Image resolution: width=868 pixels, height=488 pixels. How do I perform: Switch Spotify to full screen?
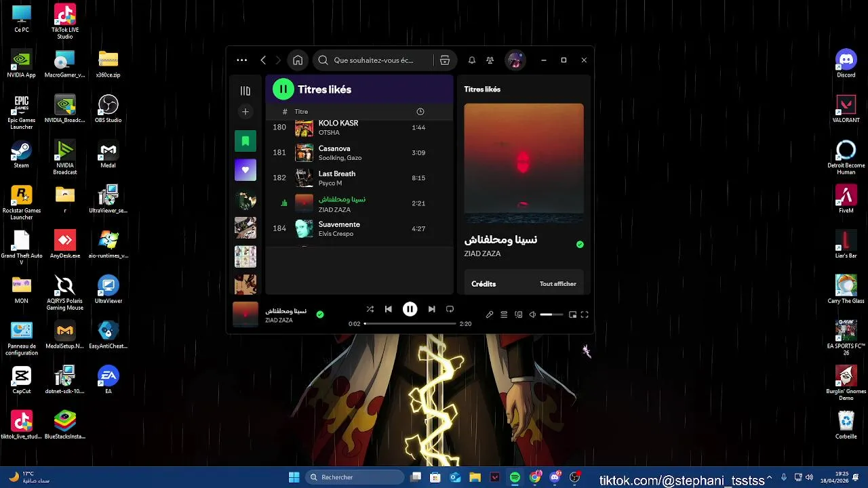[x=585, y=314]
